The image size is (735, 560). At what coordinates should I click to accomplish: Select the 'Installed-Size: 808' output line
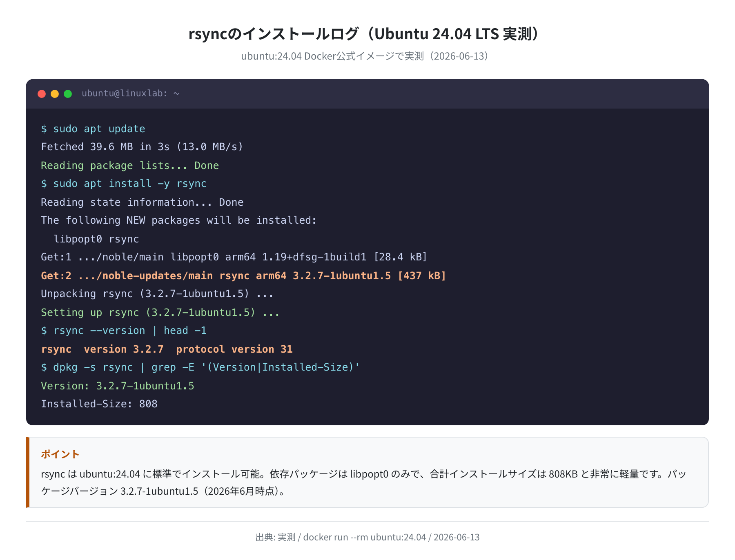99,404
